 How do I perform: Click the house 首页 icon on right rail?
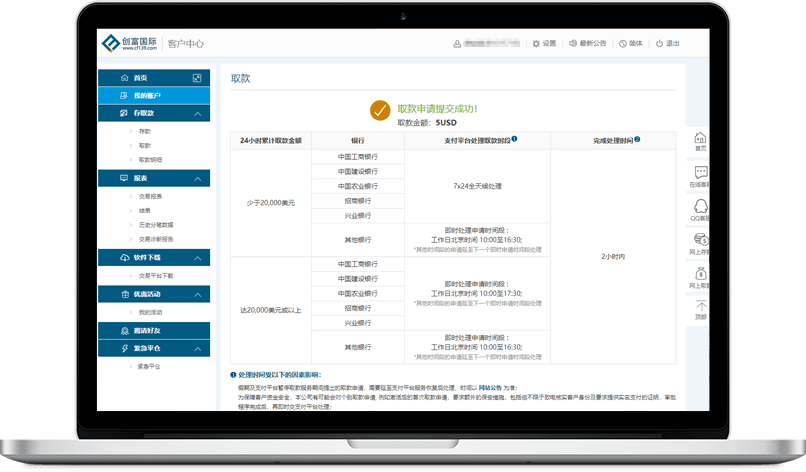pyautogui.click(x=700, y=138)
